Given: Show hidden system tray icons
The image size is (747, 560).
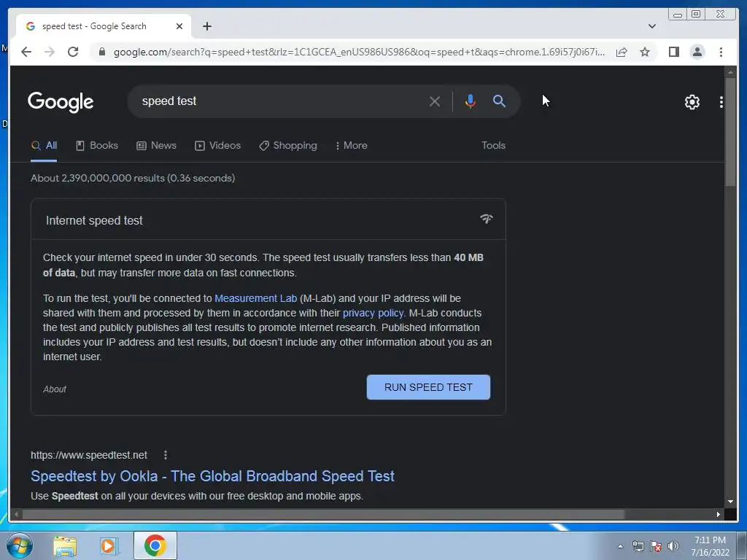Looking at the screenshot, I should coord(620,547).
